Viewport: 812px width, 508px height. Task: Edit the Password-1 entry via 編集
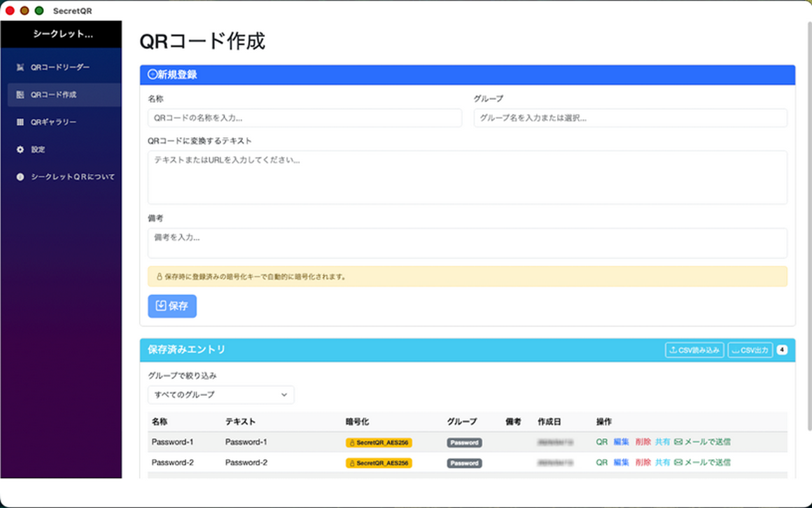coord(621,442)
